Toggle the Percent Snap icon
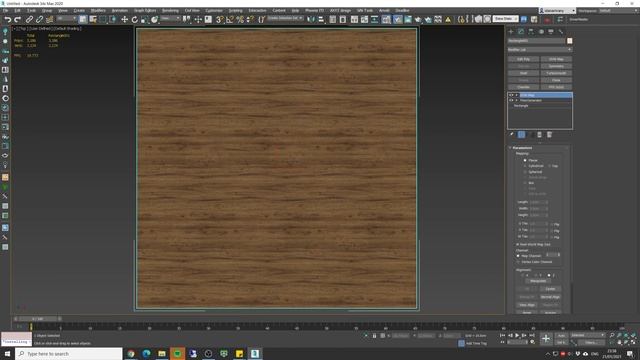The image size is (640, 360). coord(240,19)
